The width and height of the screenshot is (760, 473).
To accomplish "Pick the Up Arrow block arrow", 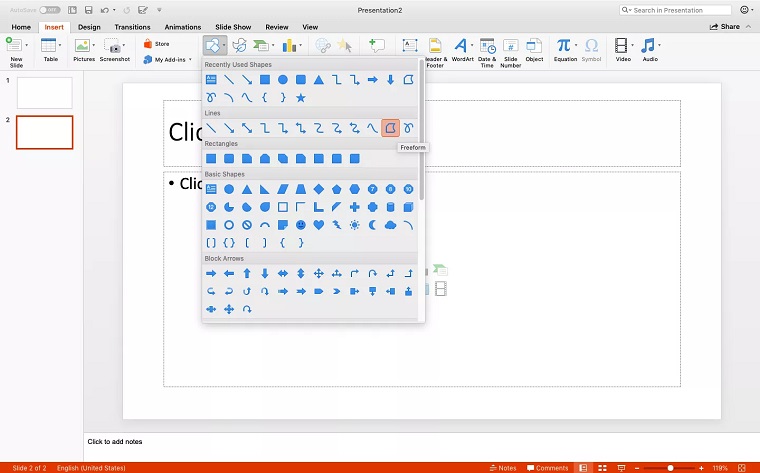I will tap(247, 273).
